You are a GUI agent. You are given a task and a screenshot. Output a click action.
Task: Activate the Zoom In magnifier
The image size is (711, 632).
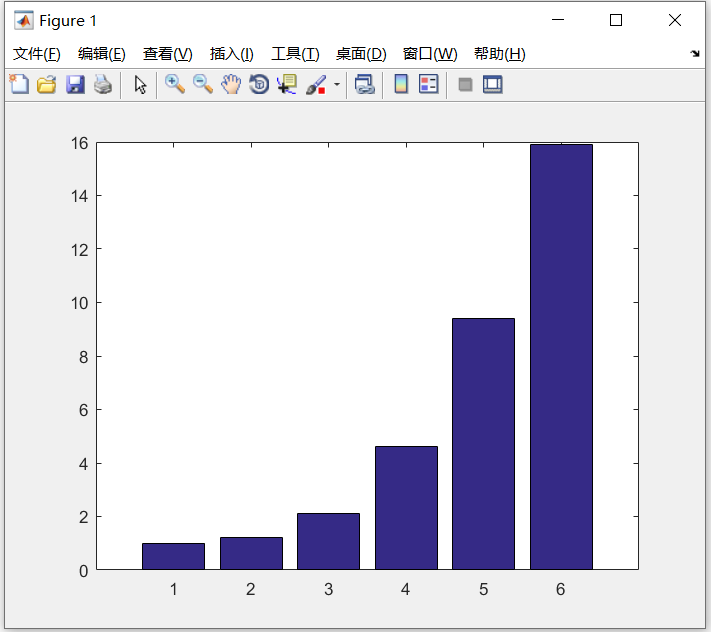[175, 84]
